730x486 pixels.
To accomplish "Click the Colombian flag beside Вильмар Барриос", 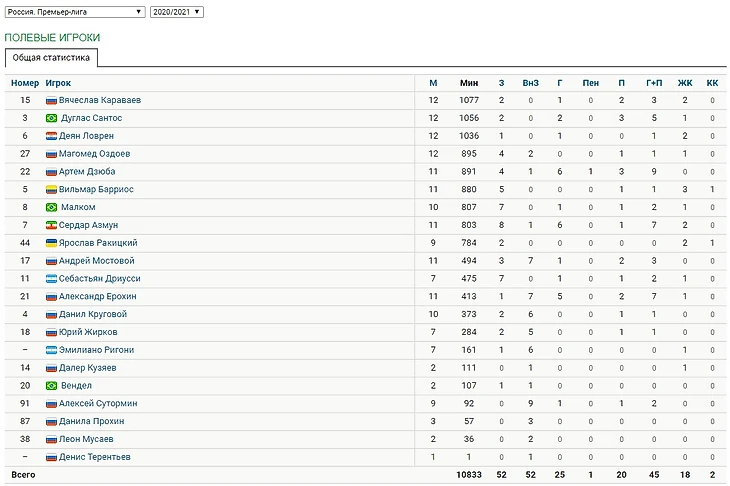I will point(51,189).
